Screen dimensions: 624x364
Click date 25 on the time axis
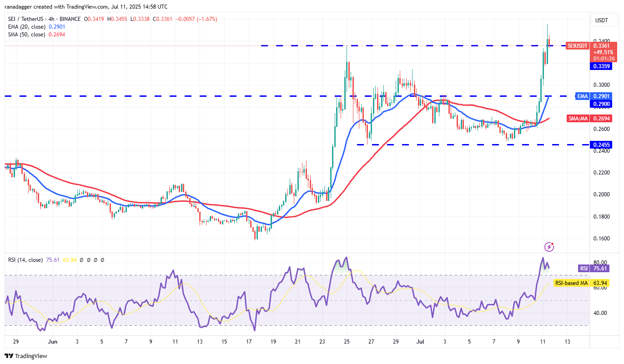pos(347,341)
